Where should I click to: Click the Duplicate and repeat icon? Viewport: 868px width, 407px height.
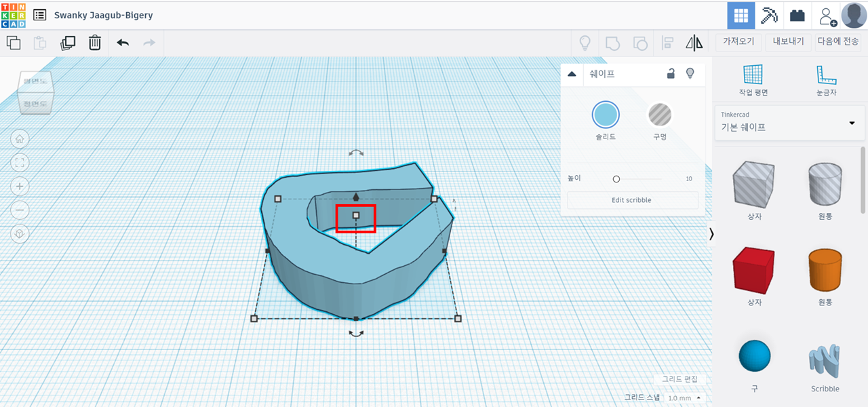[68, 43]
